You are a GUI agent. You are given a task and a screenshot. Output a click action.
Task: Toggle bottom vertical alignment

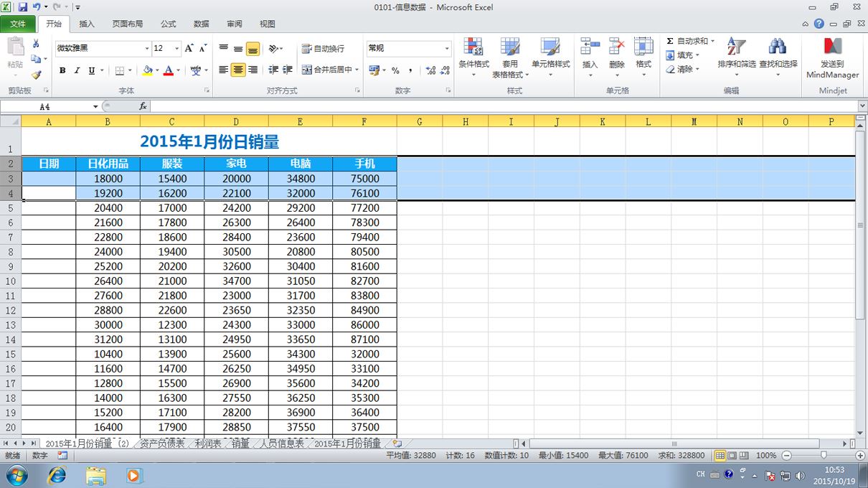coord(252,49)
